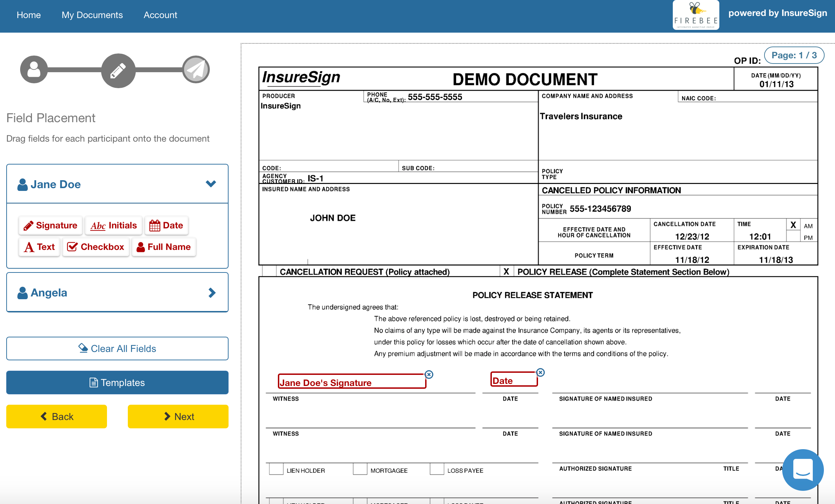Click the pencil field placement step icon

click(x=118, y=70)
